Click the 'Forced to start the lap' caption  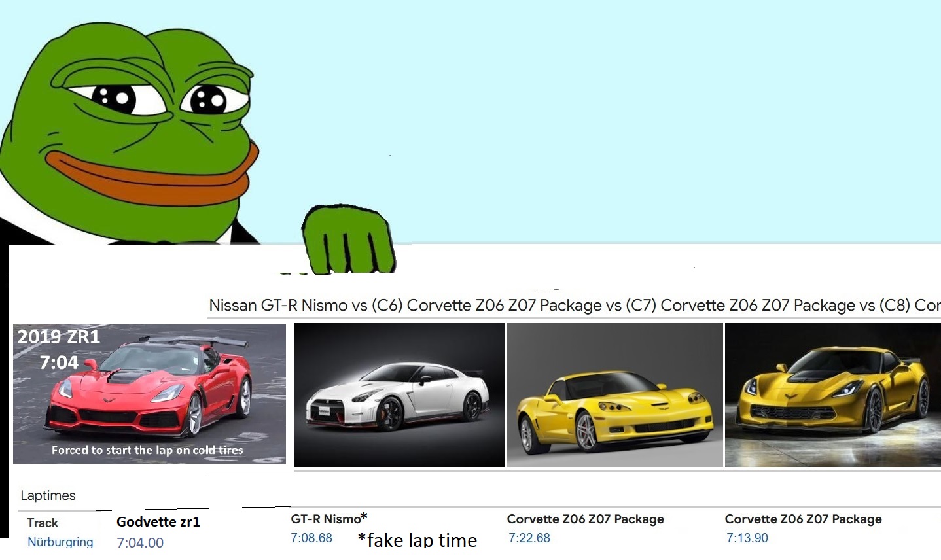click(147, 450)
